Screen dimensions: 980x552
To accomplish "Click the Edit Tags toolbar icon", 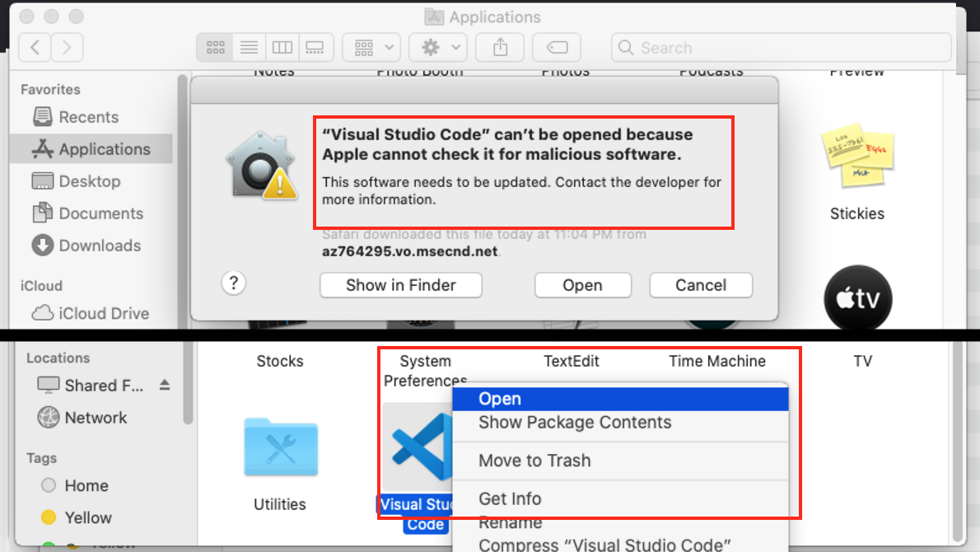I will tap(557, 48).
